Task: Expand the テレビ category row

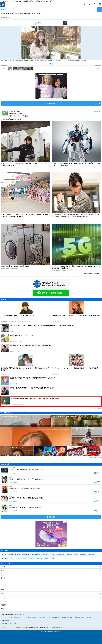Action: (x=51, y=578)
